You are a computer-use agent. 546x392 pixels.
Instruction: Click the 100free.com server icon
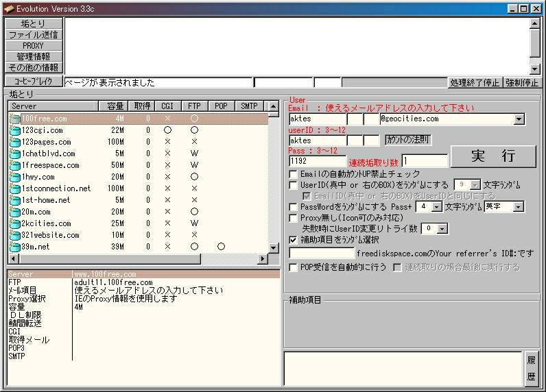[x=15, y=119]
